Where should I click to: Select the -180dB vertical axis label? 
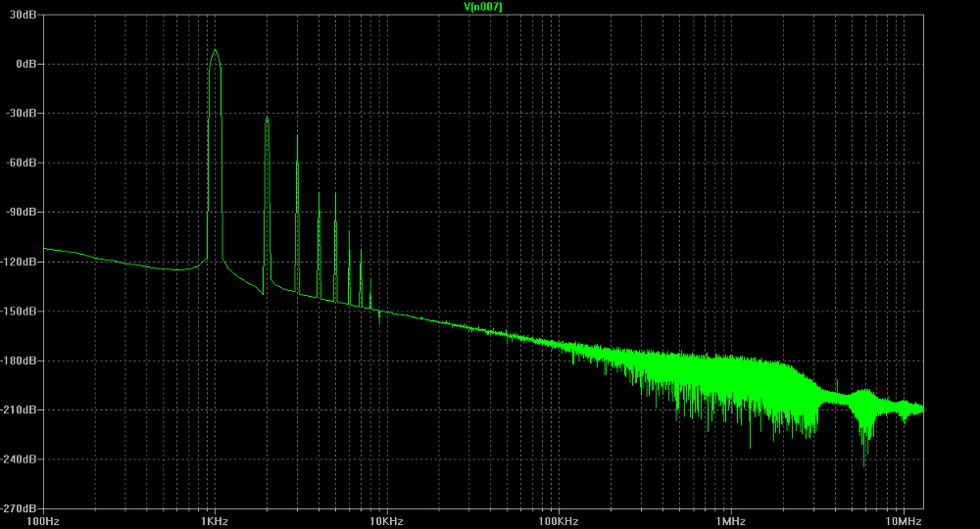coord(22,361)
